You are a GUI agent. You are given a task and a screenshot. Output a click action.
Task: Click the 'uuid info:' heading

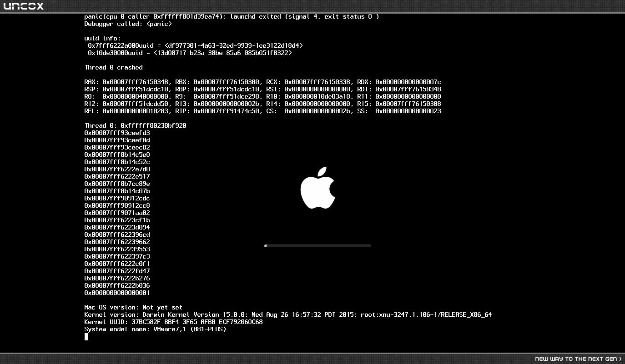(x=103, y=39)
